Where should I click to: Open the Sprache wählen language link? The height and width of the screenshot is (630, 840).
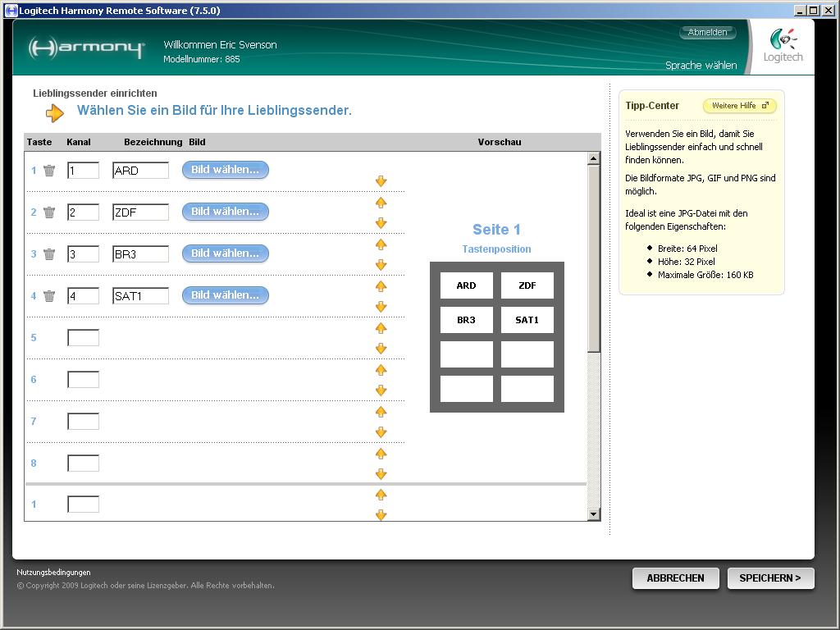[x=701, y=66]
